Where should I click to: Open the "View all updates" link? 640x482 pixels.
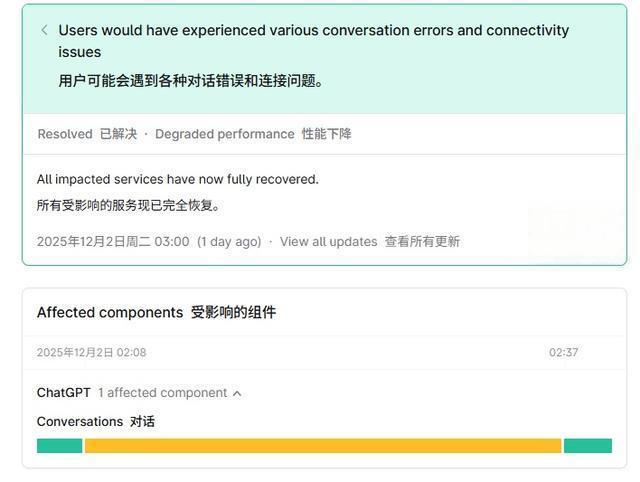point(328,241)
